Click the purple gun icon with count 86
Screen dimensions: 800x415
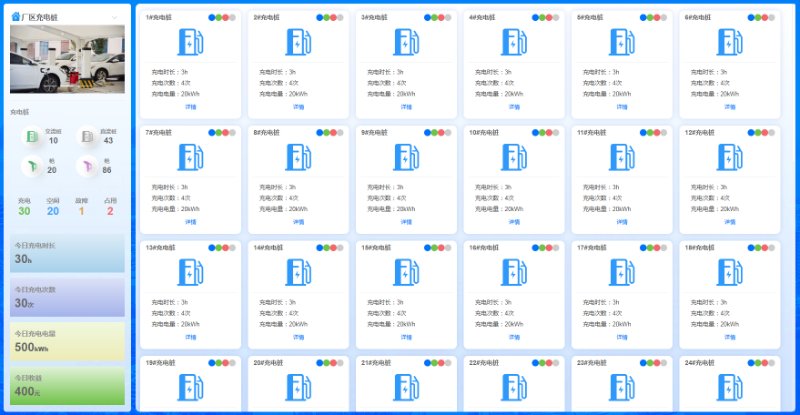click(87, 166)
